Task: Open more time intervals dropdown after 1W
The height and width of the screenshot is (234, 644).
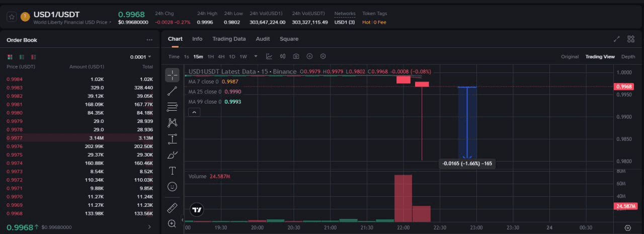Action: 256,56
